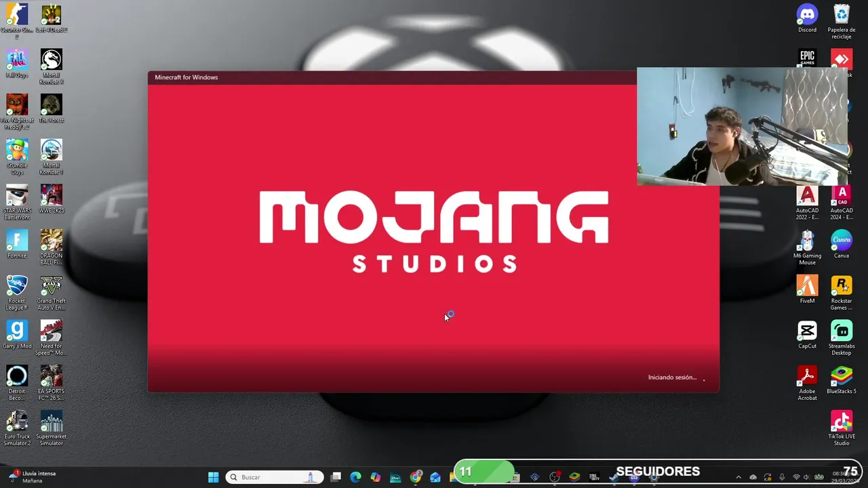868x488 pixels.
Task: Launch Microsoft Edge from the taskbar
Action: click(355, 477)
